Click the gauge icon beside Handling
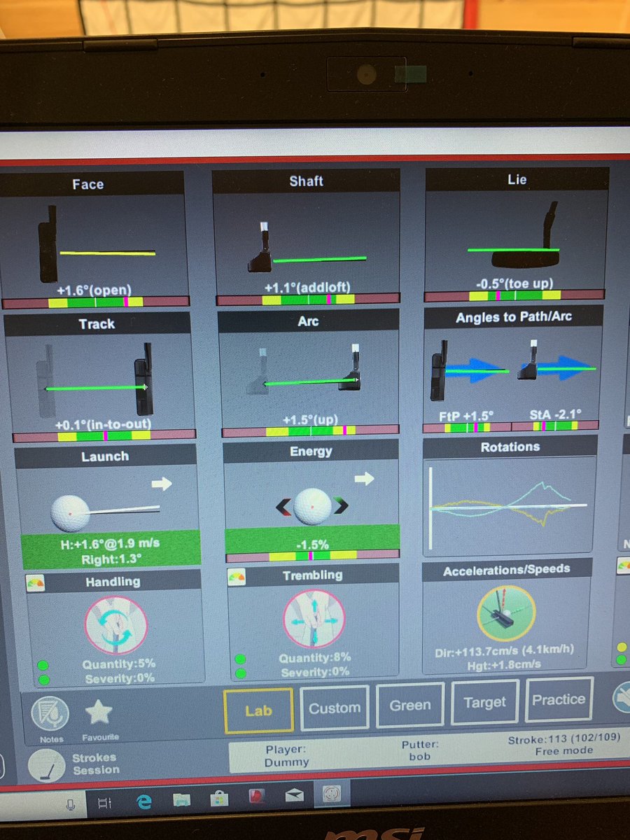The height and width of the screenshot is (840, 630). (x=35, y=582)
